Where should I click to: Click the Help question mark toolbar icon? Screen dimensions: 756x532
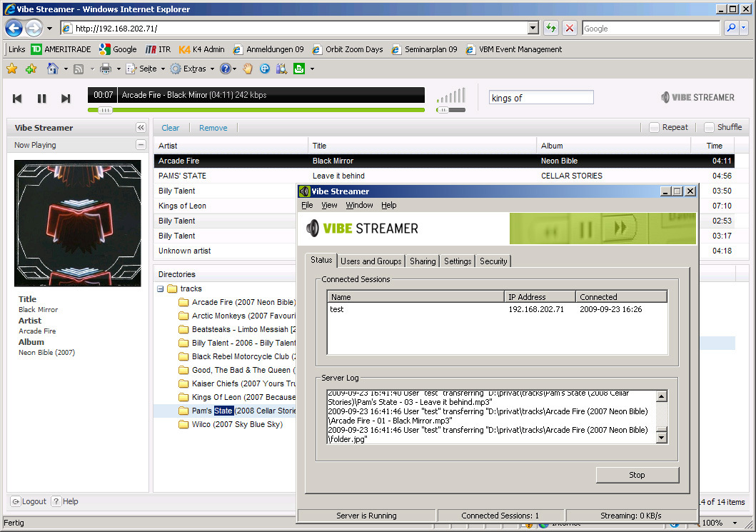pyautogui.click(x=225, y=69)
